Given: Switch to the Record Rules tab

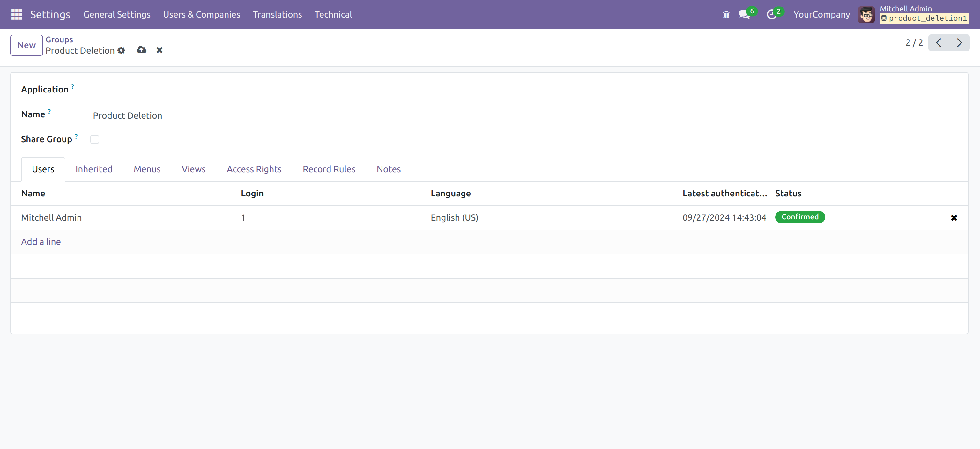Looking at the screenshot, I should [x=329, y=169].
